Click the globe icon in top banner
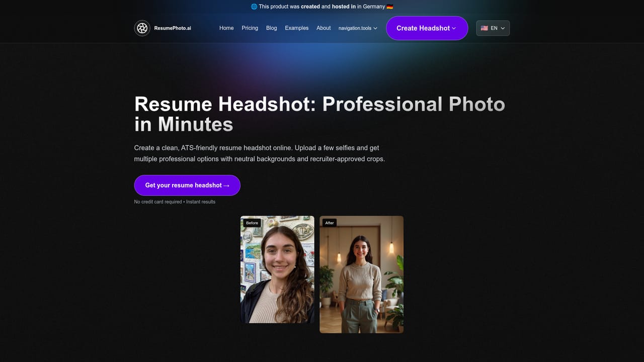Image resolution: width=644 pixels, height=362 pixels. click(x=254, y=7)
